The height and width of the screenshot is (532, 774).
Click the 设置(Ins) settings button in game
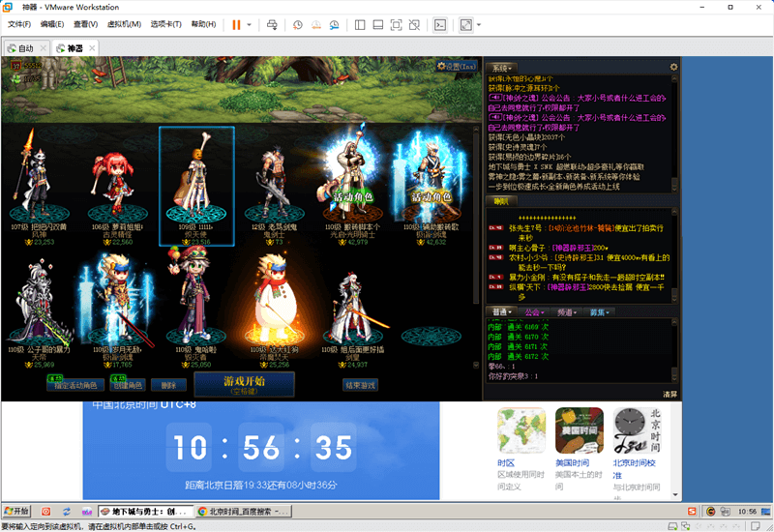(457, 66)
